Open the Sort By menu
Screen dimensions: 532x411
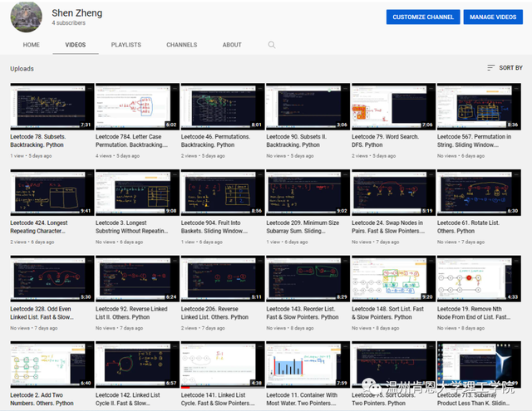point(505,68)
